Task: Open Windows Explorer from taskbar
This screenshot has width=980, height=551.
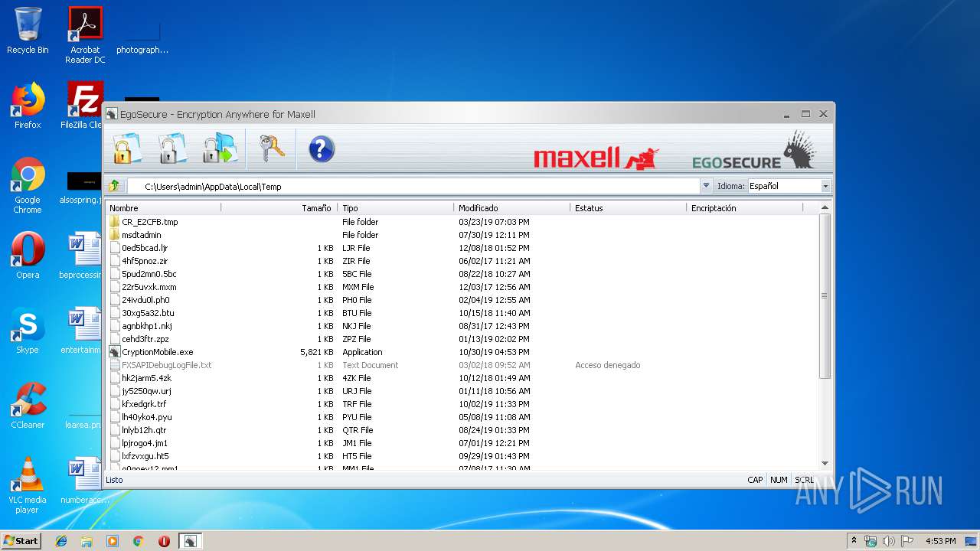Action: point(87,541)
